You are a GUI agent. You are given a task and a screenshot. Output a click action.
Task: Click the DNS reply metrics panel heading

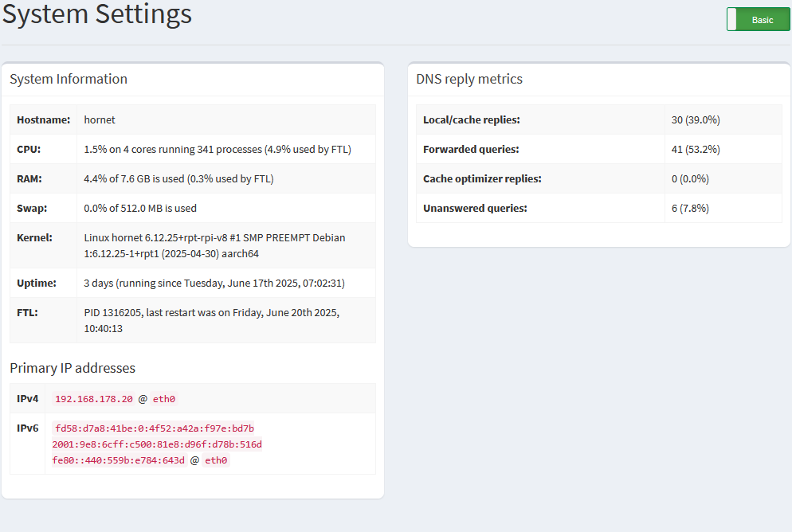point(469,79)
